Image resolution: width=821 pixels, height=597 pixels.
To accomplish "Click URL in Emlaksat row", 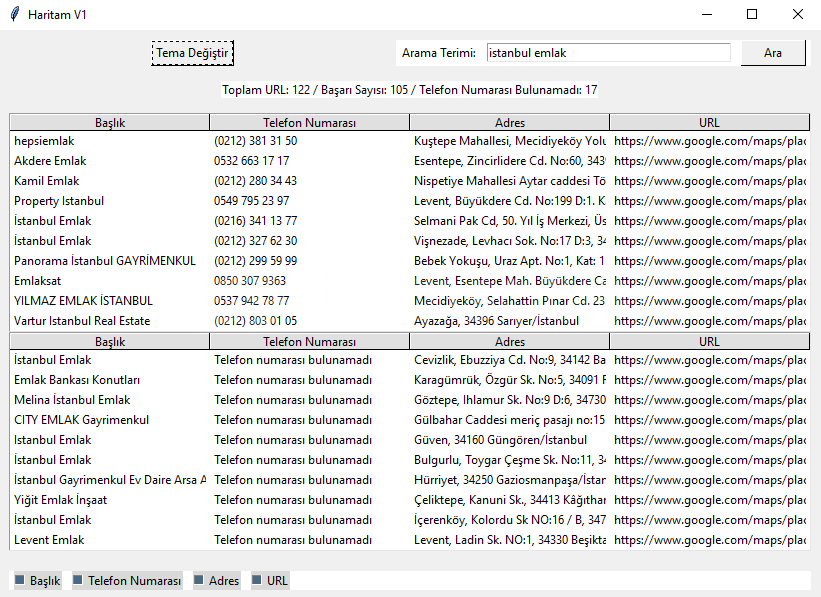I will pyautogui.click(x=710, y=281).
